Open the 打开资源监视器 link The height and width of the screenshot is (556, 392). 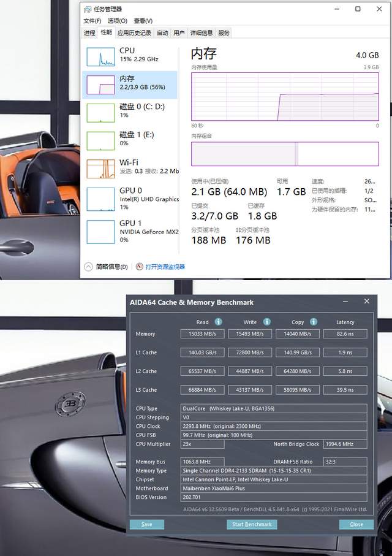[165, 267]
